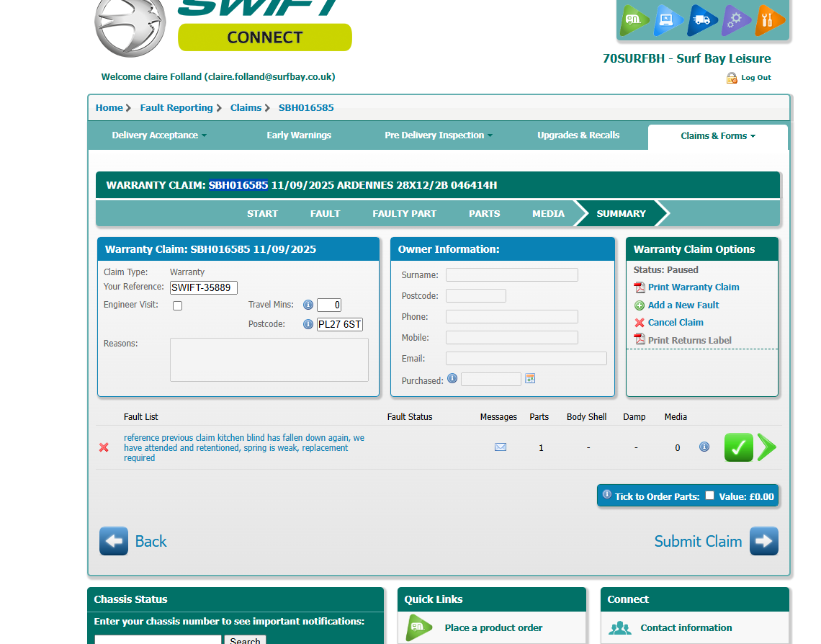The image size is (821, 644).
Task: Go to the FAULTY PART claim step
Action: pos(404,214)
